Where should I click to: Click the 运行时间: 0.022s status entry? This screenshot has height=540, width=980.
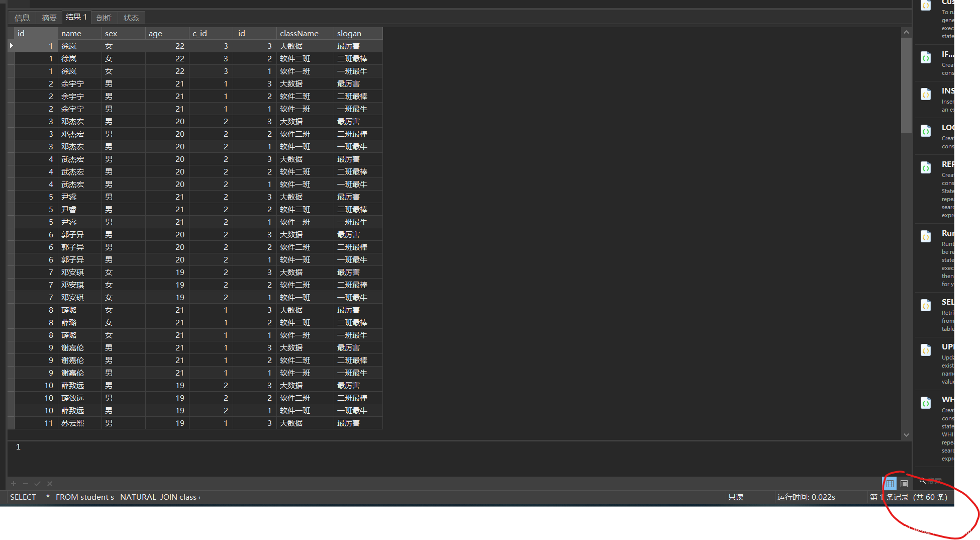click(x=806, y=497)
